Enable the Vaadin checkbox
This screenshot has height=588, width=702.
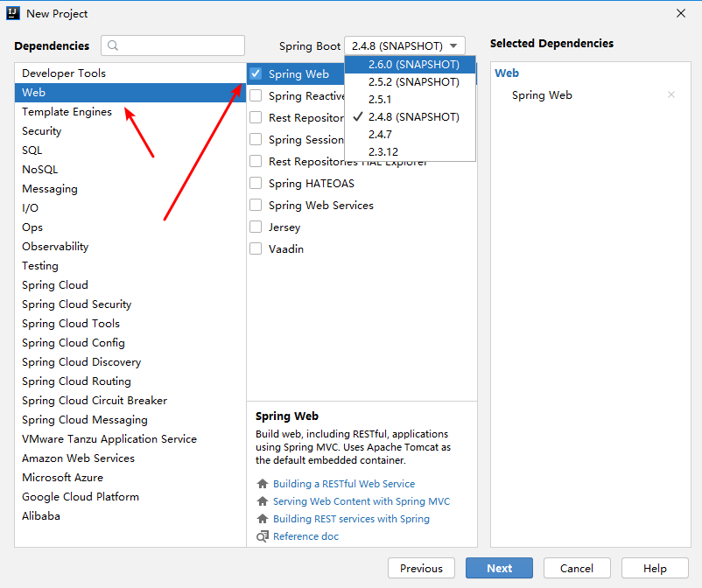pos(256,248)
